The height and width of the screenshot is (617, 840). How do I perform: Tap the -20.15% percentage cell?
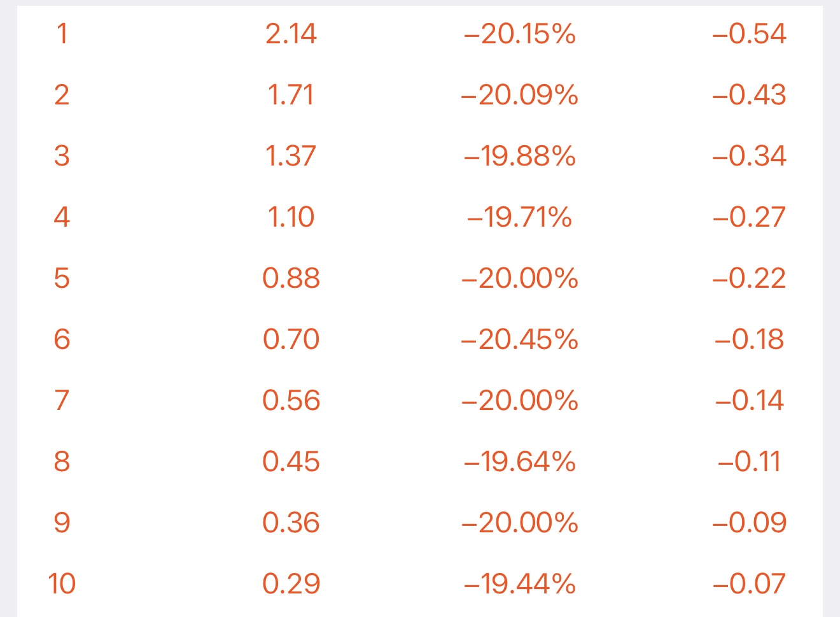tap(520, 34)
